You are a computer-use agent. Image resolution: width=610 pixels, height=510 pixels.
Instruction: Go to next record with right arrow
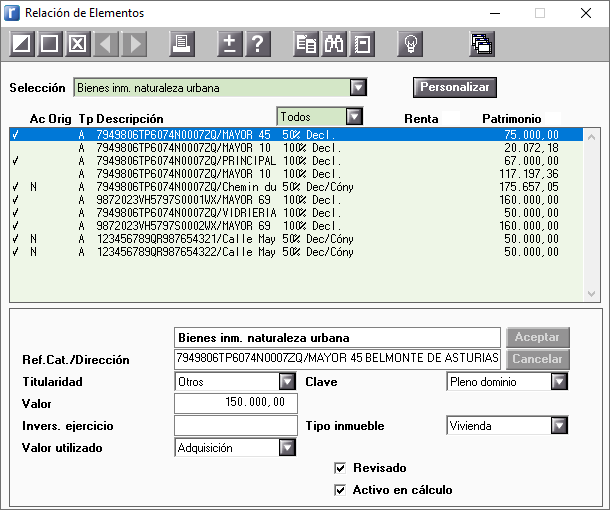(x=135, y=44)
